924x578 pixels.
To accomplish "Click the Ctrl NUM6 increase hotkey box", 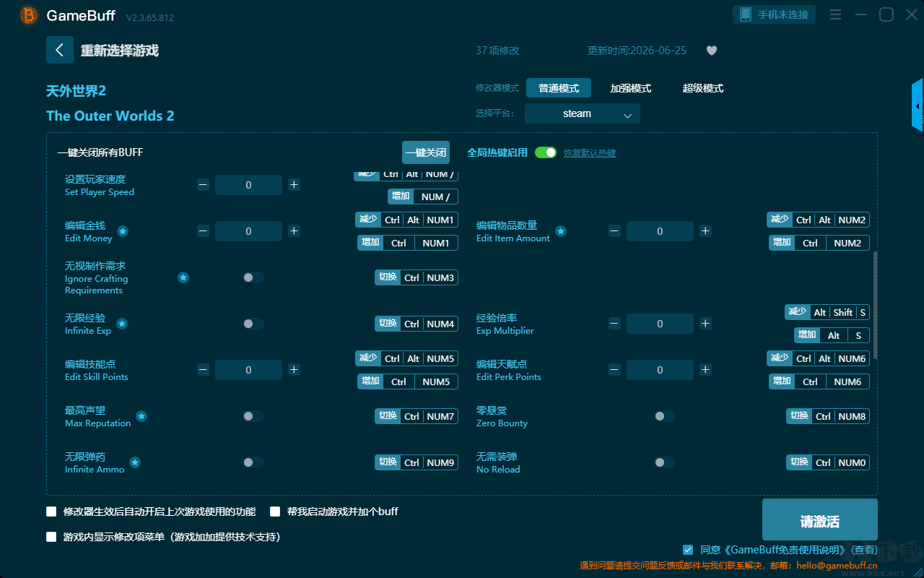I will [819, 381].
